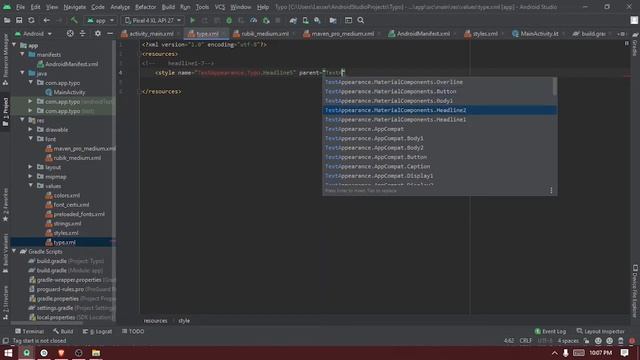Open File Explorer from the taskbar
Viewport: 640px width, 360px height.
96,353
